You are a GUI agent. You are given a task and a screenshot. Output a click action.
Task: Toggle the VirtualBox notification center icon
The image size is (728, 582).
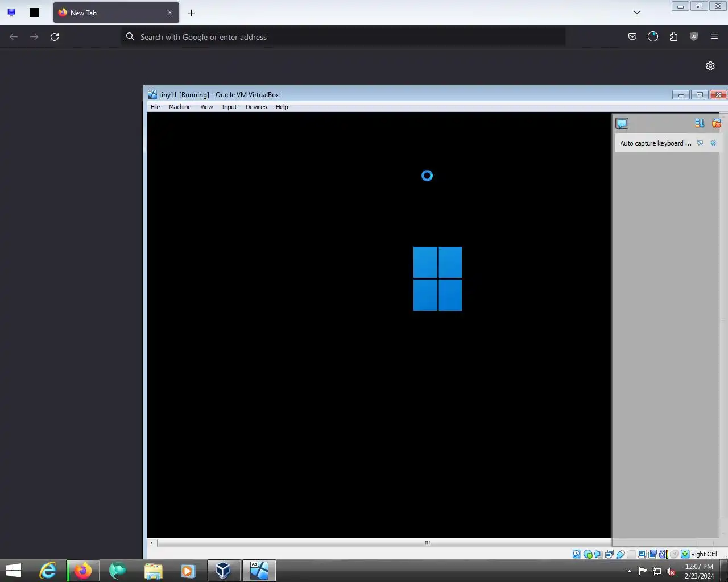click(x=622, y=123)
